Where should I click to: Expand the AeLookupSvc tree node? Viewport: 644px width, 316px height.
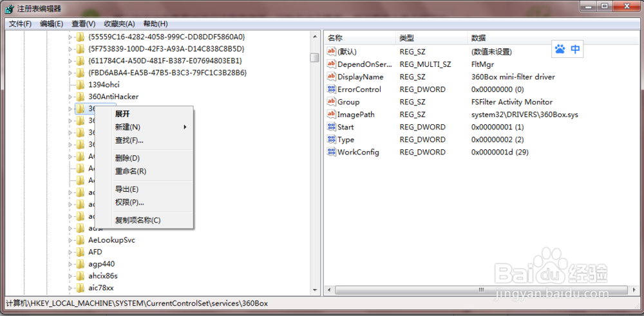click(x=70, y=240)
